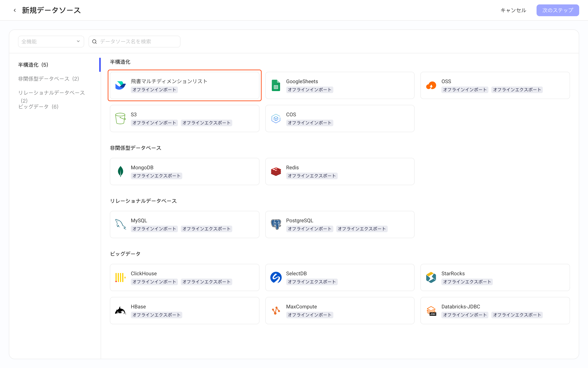
Task: Click the MaxCompute オフラインインポート tag
Action: (309, 315)
